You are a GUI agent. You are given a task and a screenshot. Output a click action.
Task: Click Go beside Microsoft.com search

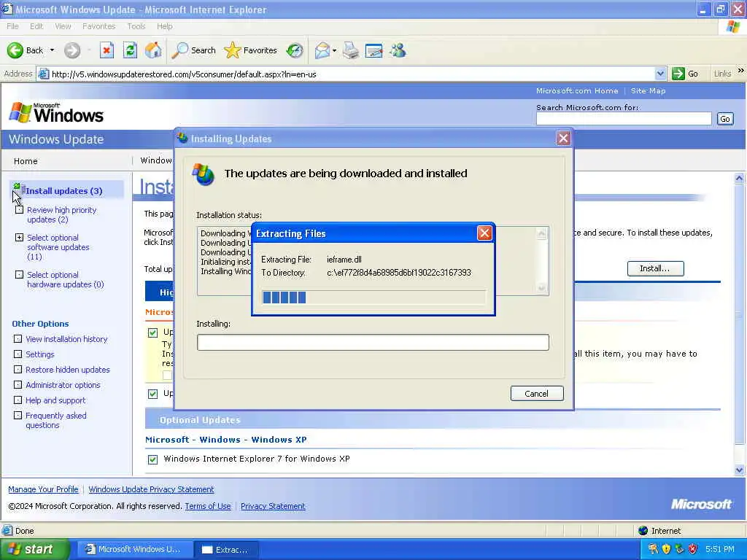725,119
